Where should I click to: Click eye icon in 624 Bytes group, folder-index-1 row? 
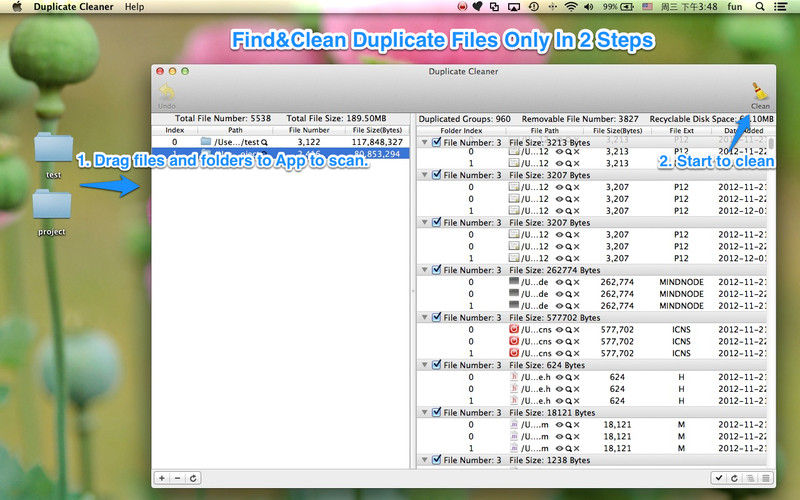[x=559, y=401]
